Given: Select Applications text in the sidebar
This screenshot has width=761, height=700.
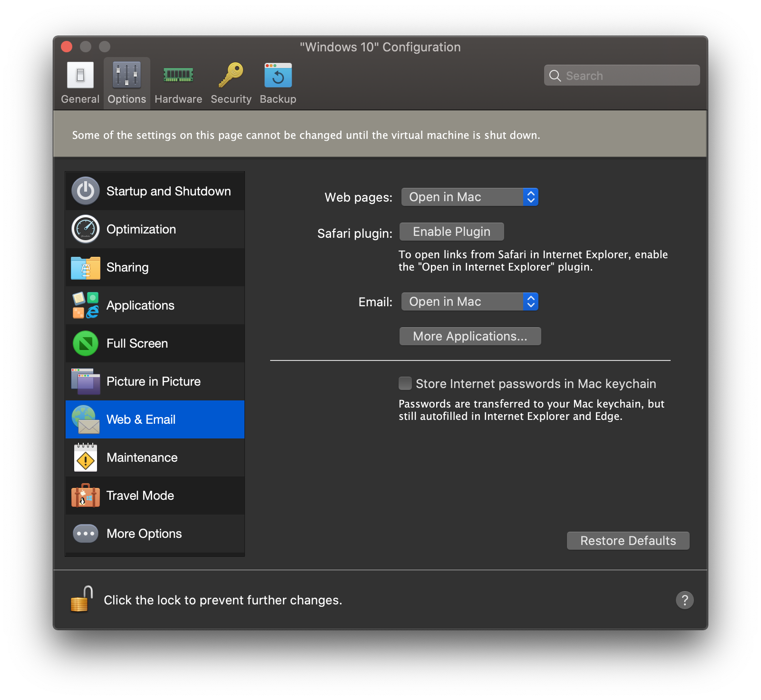Looking at the screenshot, I should (140, 305).
